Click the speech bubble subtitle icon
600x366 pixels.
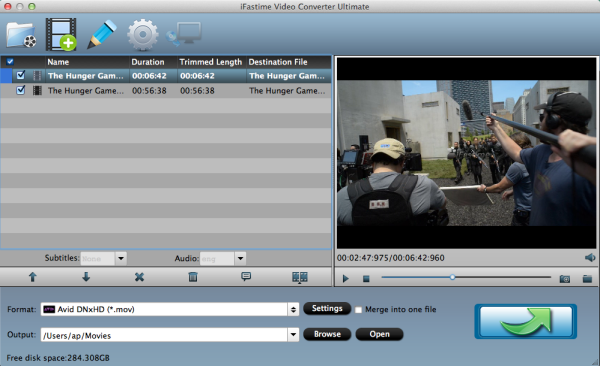click(x=246, y=276)
